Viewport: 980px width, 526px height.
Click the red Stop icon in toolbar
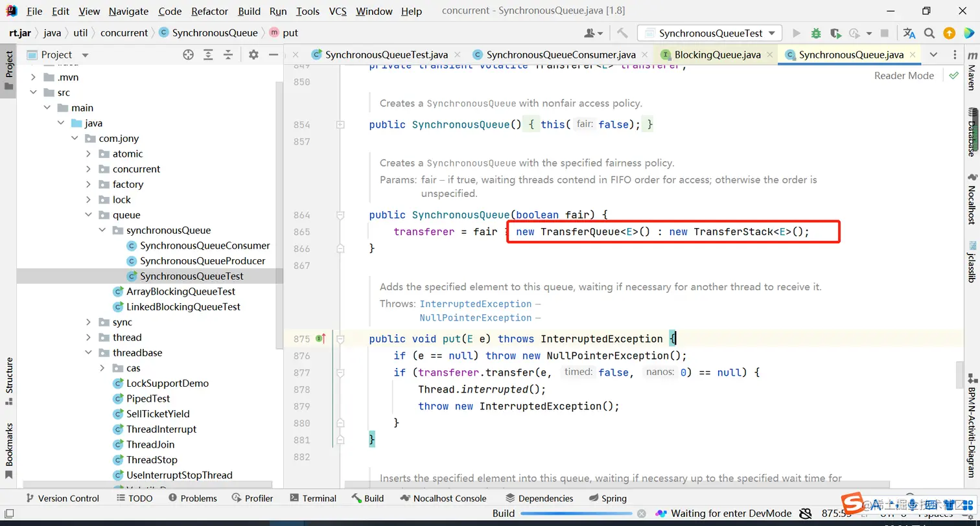(x=885, y=33)
